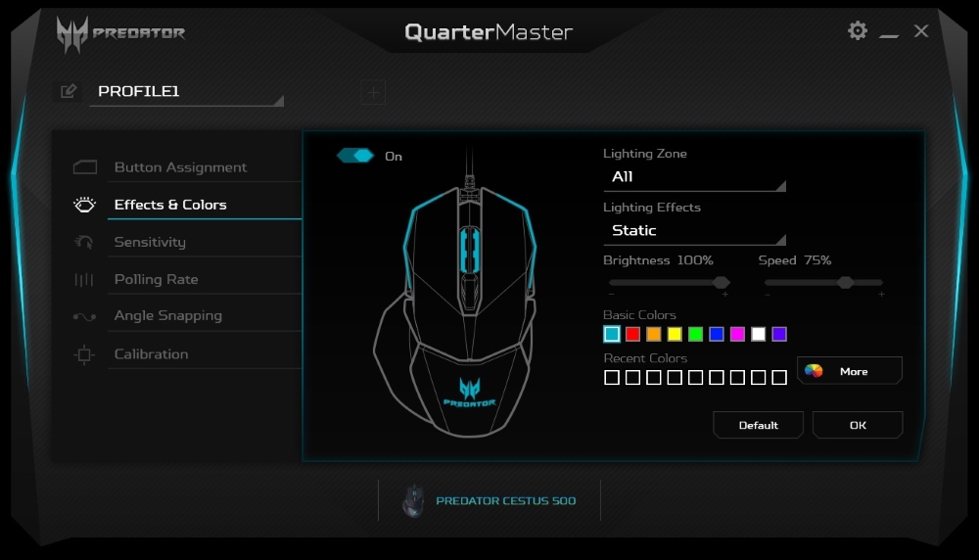Click the Brightness 100% value text
The image size is (979, 560).
click(x=695, y=260)
